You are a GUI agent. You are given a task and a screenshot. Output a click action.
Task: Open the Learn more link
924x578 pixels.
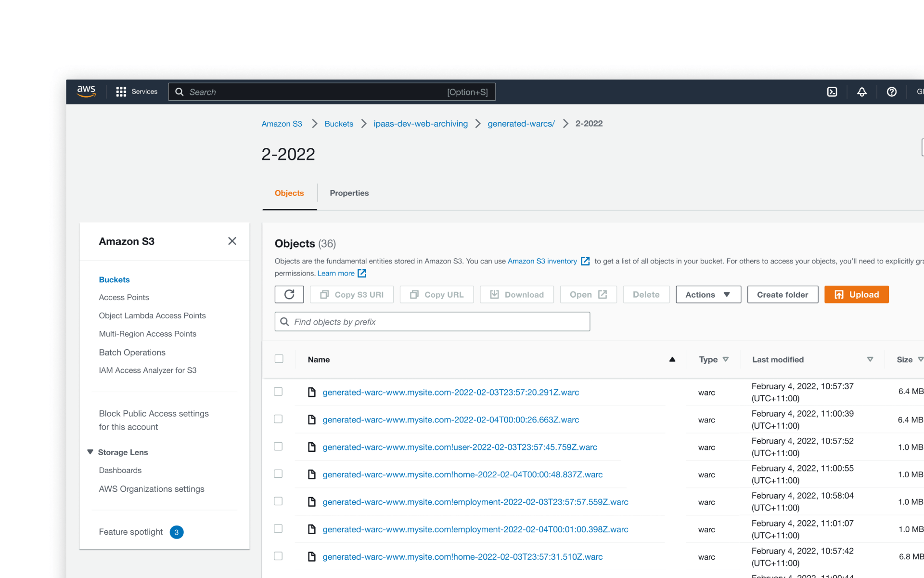click(x=336, y=273)
